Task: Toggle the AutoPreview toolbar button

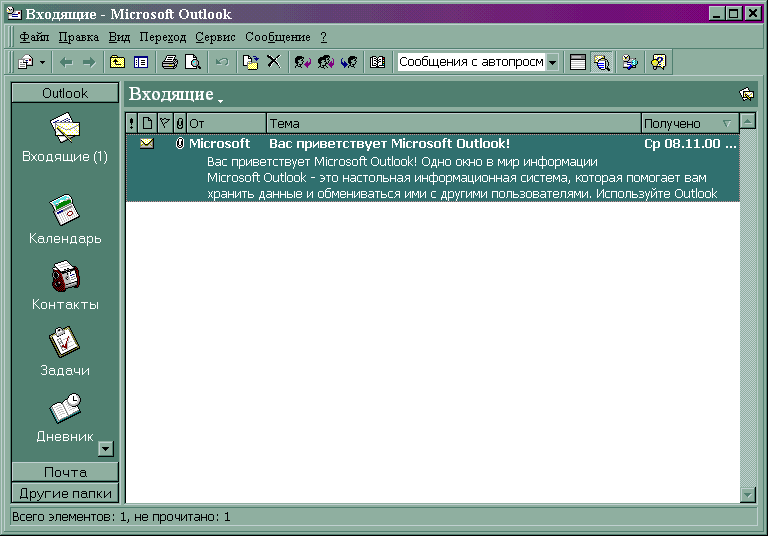Action: 601,62
